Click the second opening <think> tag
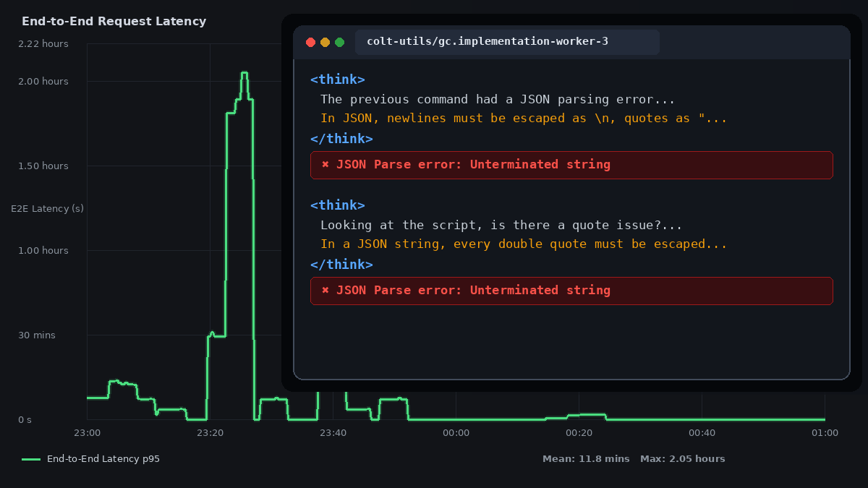Viewport: 868px width, 488px height. tap(338, 205)
